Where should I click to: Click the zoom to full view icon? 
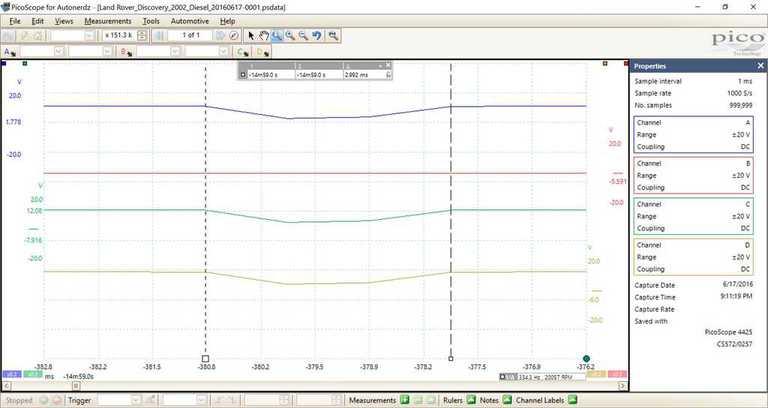(x=333, y=35)
